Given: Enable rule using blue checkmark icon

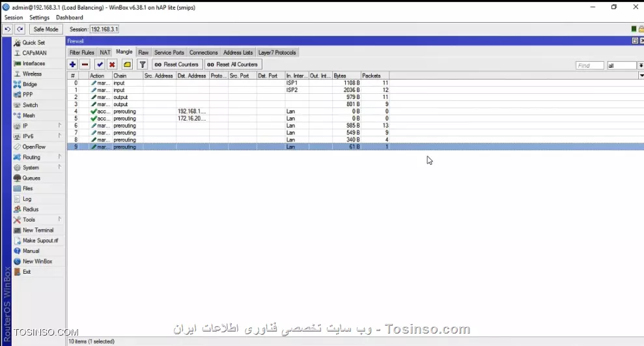Looking at the screenshot, I should [x=100, y=65].
